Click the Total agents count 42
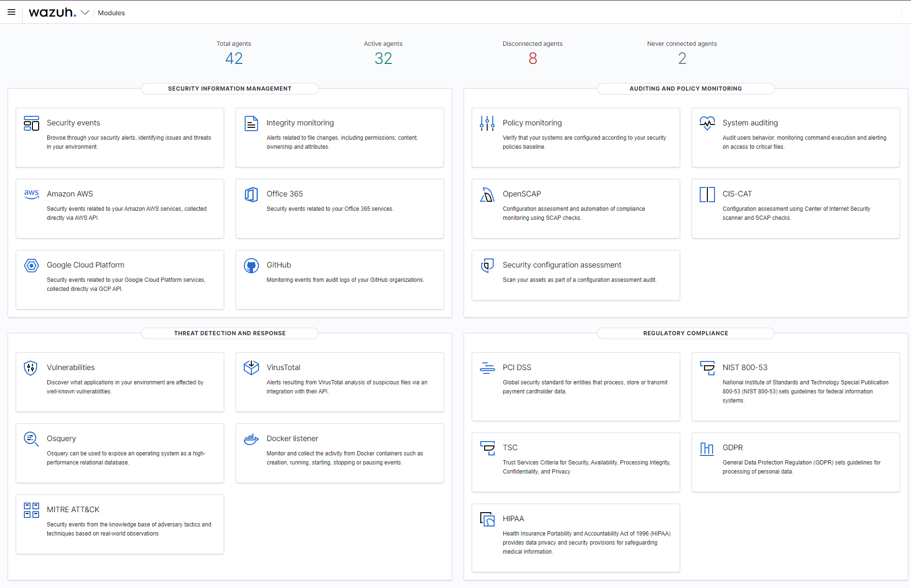This screenshot has width=911, height=588. point(234,59)
